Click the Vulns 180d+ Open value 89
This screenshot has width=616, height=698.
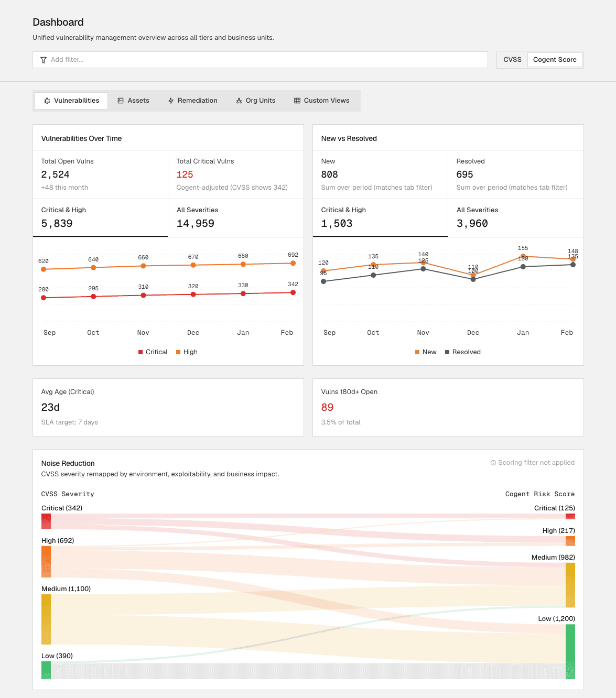pos(328,407)
